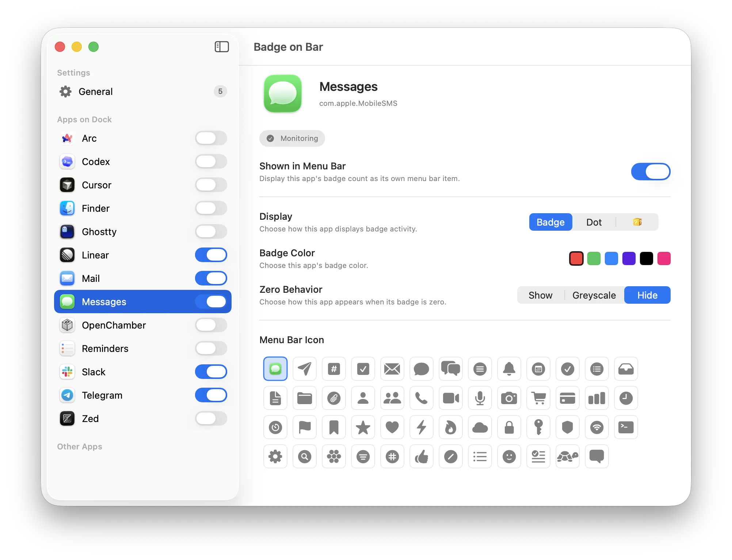Set Zero Behavior to Show

tap(540, 295)
